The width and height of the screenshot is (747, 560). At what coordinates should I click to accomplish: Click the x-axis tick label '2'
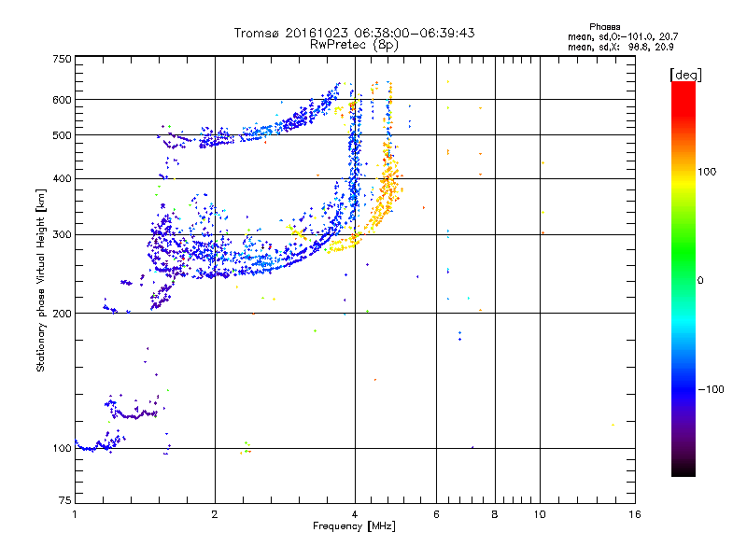pyautogui.click(x=215, y=514)
